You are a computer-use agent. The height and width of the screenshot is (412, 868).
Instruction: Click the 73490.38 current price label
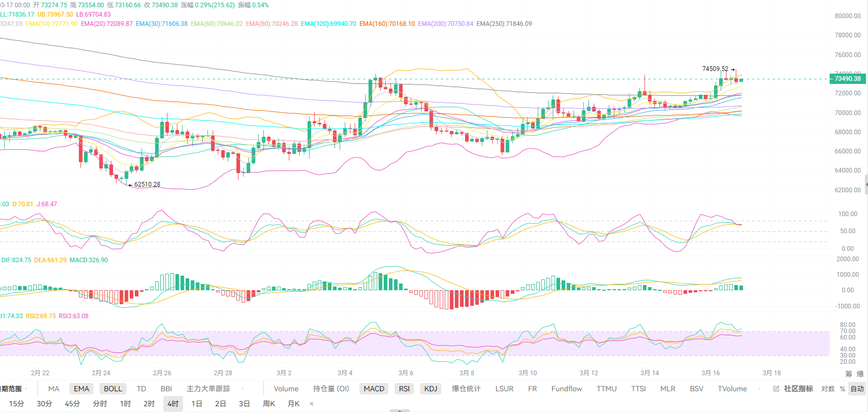tap(847, 79)
